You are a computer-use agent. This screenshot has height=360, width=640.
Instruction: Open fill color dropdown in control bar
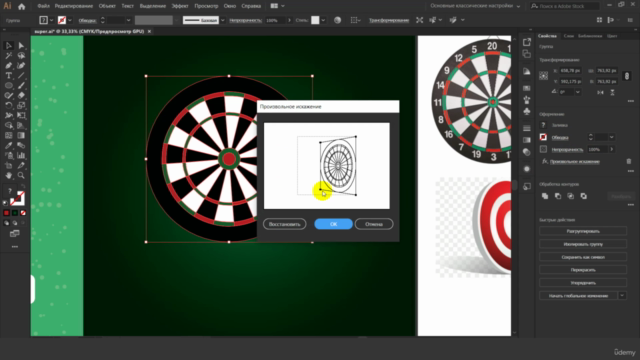(x=51, y=20)
